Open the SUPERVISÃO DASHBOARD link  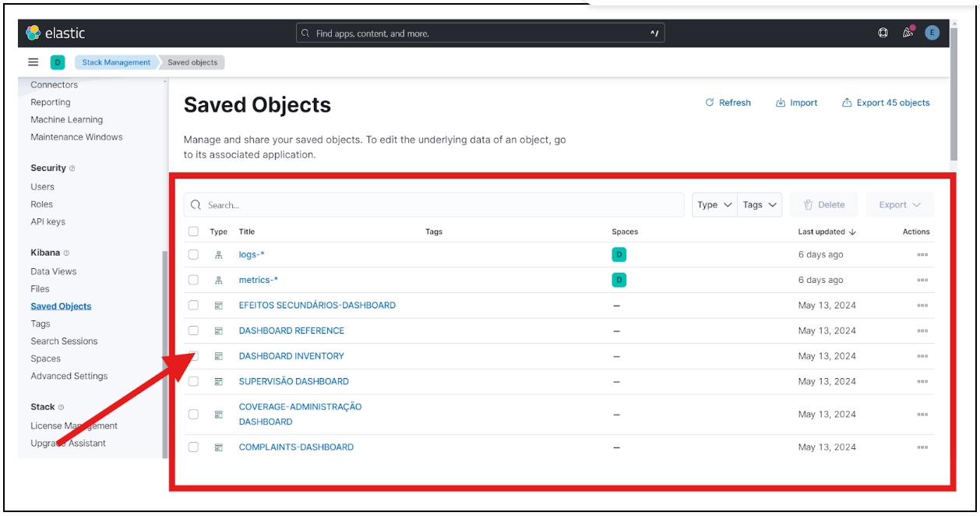pyautogui.click(x=294, y=381)
